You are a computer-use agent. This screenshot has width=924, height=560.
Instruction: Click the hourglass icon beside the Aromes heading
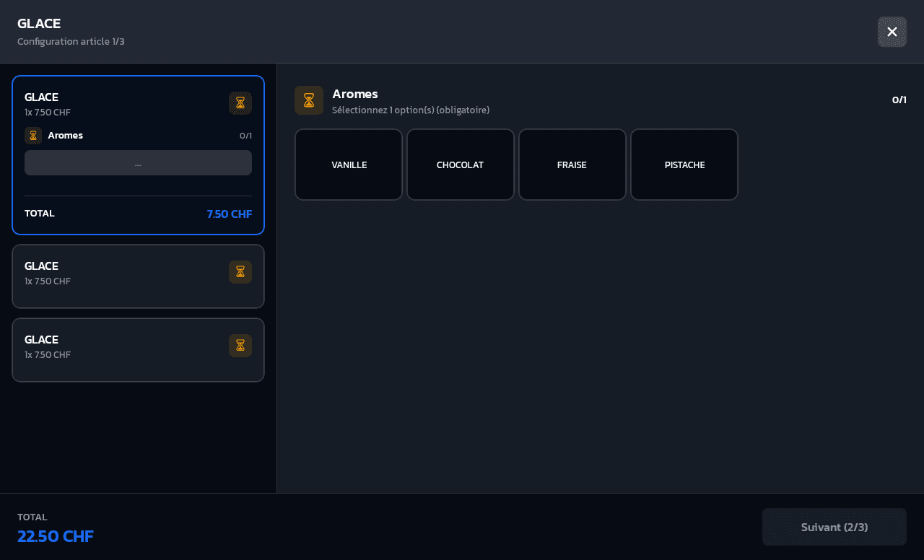309,100
